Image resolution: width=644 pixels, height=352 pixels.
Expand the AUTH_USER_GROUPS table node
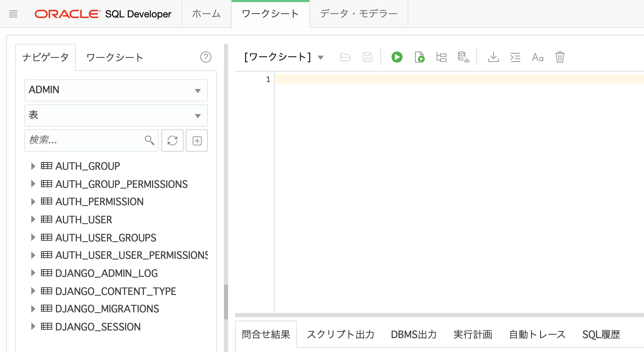33,237
